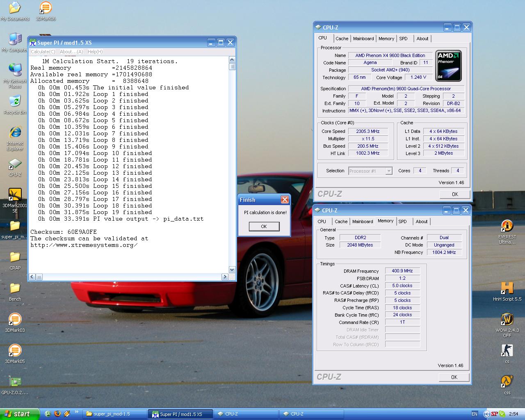Show hidden system tray icons arrow
The width and height of the screenshot is (525, 420).
pos(486,414)
